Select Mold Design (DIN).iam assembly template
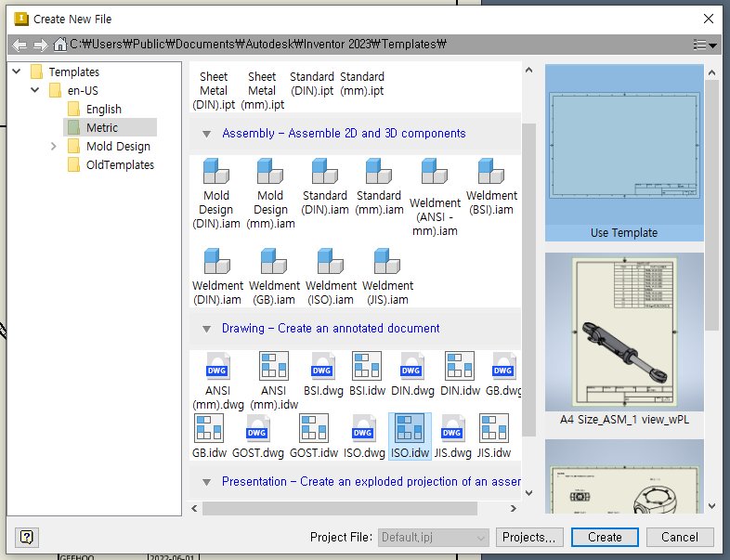730x560 pixels. [x=216, y=194]
